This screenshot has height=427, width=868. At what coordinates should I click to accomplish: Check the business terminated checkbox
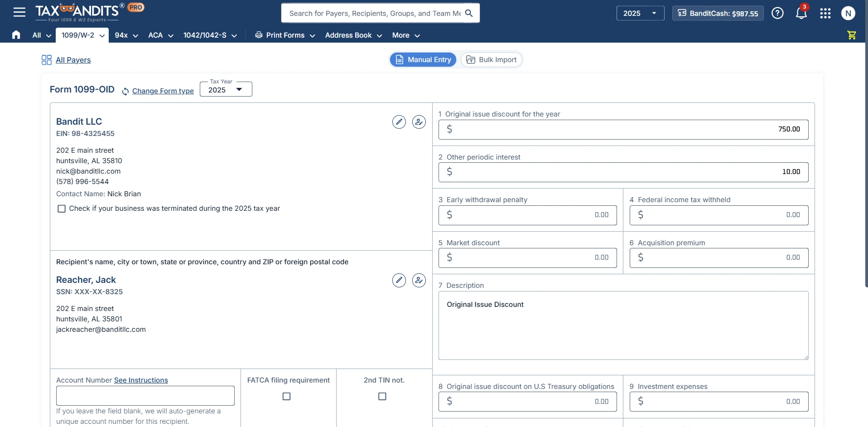coord(62,209)
